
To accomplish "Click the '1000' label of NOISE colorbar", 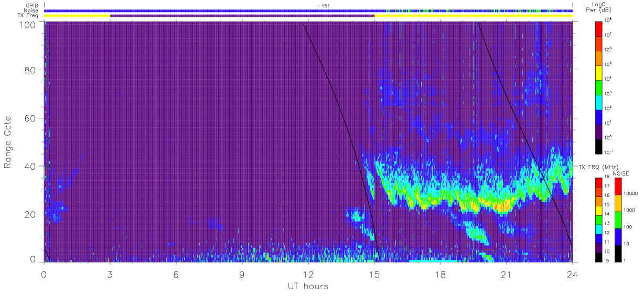I will [630, 211].
